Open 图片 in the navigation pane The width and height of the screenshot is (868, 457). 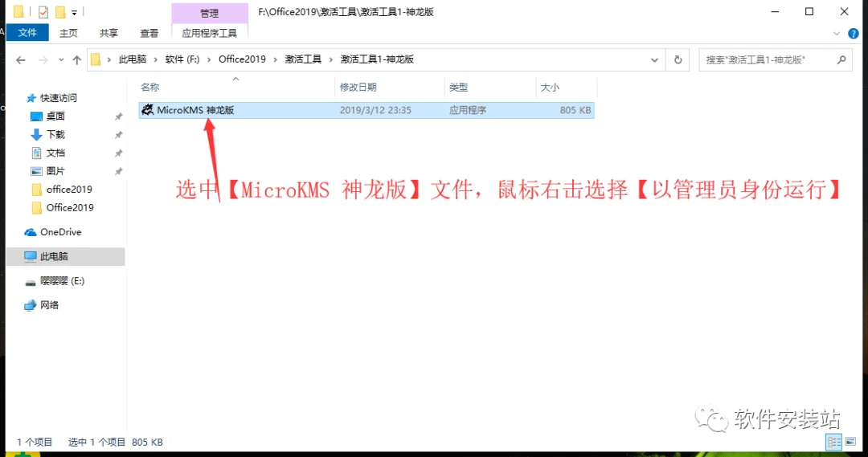pos(55,171)
